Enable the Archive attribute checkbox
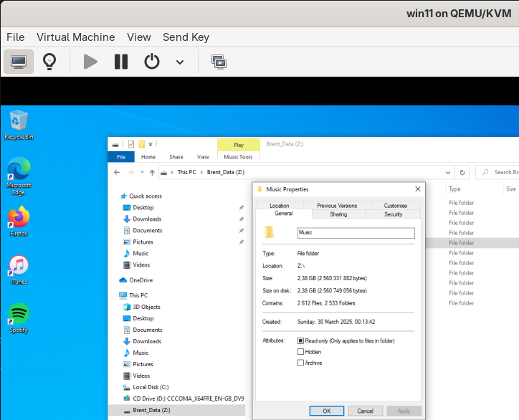This screenshot has width=519, height=420. tap(300, 363)
